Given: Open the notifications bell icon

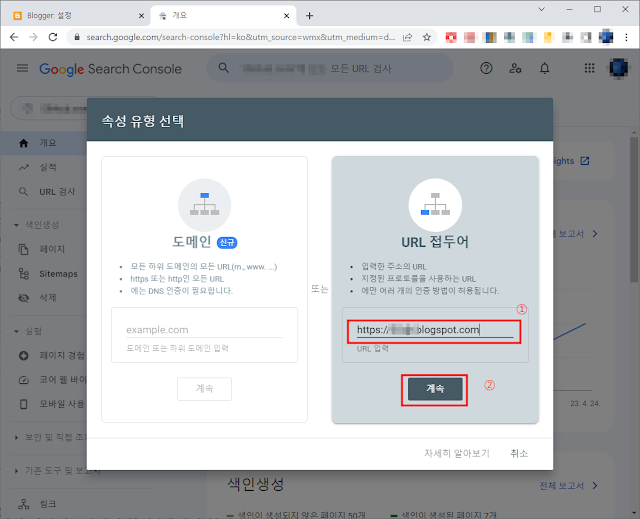Looking at the screenshot, I should [544, 68].
